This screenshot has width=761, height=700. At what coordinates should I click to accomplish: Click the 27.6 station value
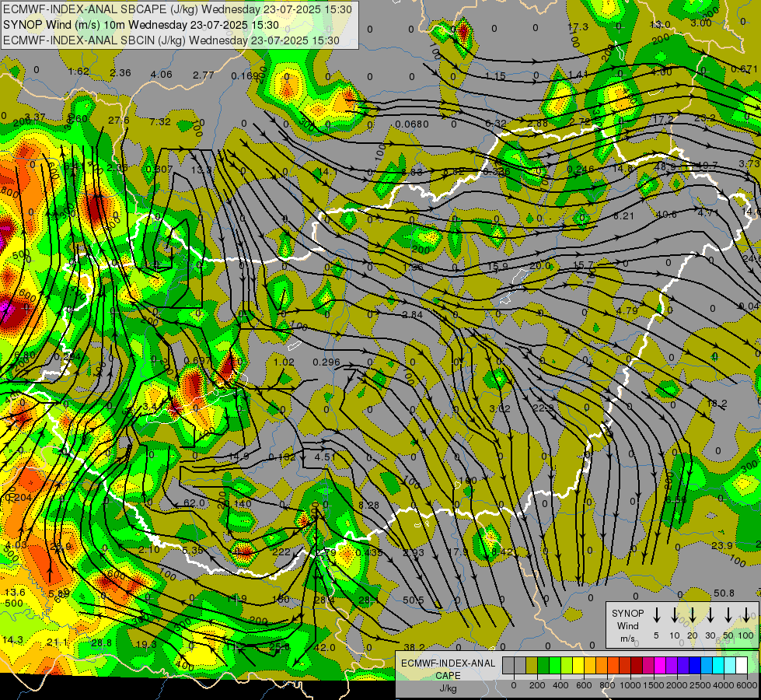tap(119, 120)
